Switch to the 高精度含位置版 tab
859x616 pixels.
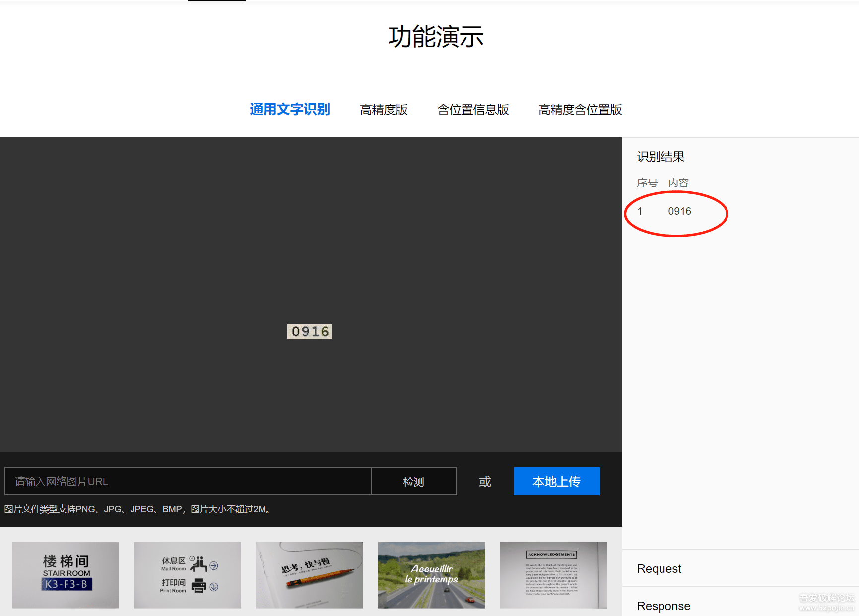coord(580,110)
